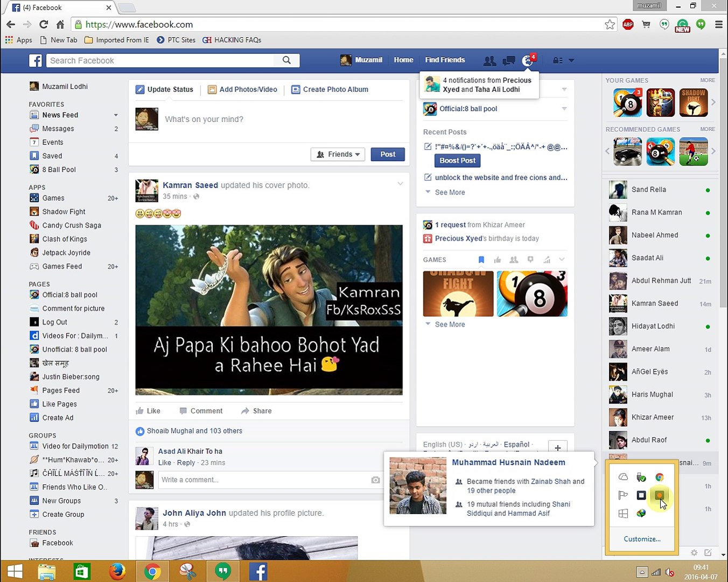Click the Internet Download Manager tray icon
The width and height of the screenshot is (728, 582).
coord(641,513)
